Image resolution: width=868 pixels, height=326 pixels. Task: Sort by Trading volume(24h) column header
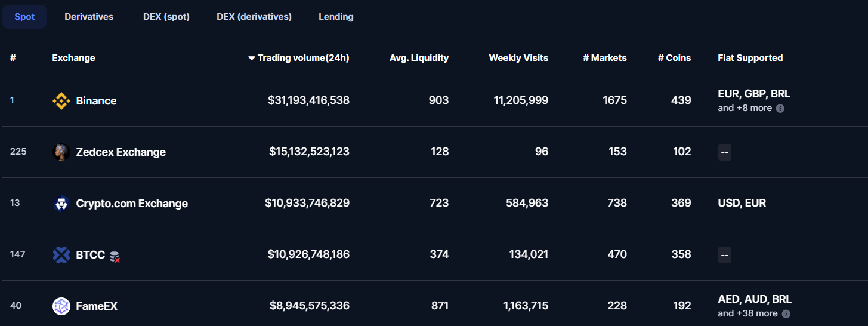pyautogui.click(x=303, y=58)
